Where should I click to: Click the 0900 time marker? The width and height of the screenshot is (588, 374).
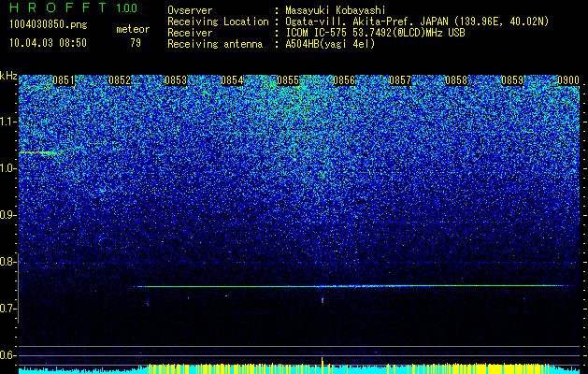point(568,80)
